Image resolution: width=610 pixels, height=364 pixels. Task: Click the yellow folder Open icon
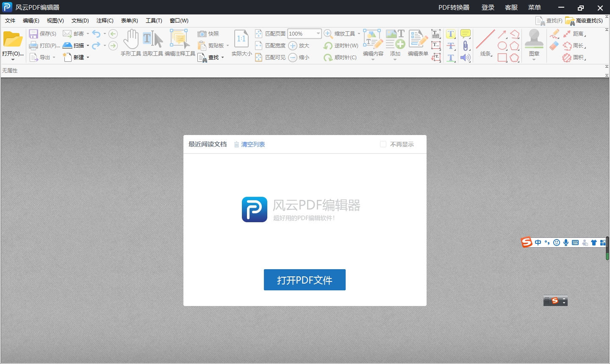pos(13,39)
